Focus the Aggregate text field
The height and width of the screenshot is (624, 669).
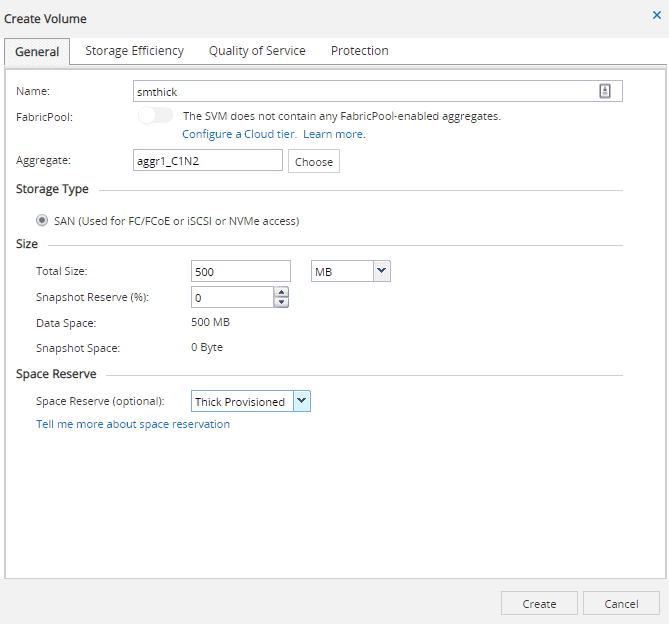(208, 161)
